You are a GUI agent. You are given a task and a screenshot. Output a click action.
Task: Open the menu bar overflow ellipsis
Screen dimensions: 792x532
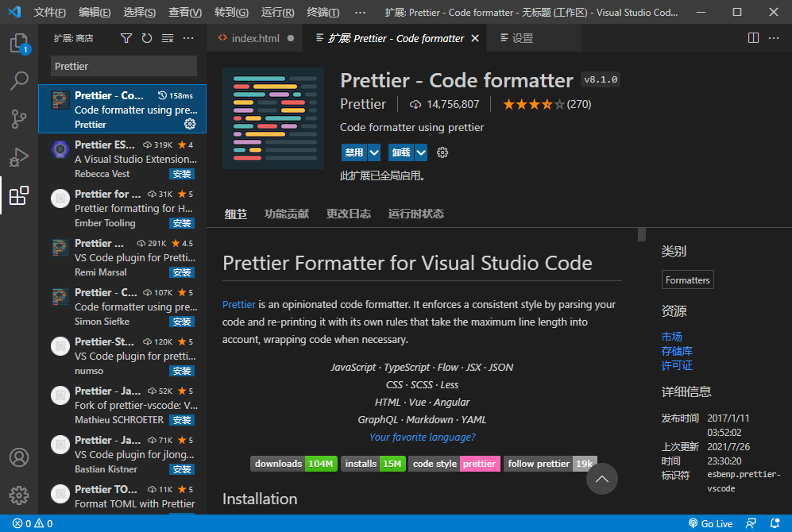click(360, 12)
